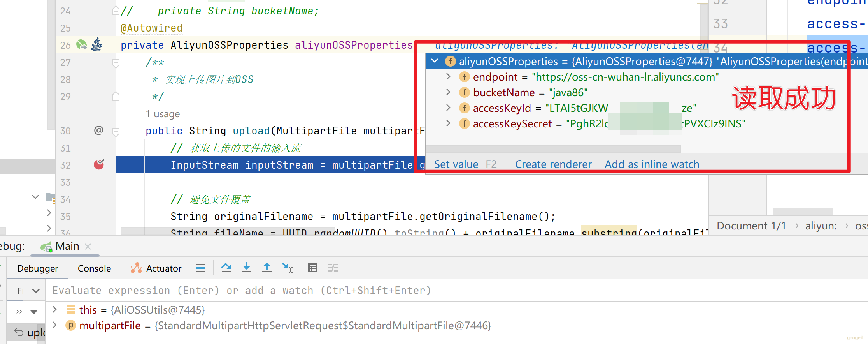The image size is (868, 344).
Task: Click the endpoint value 'https://oss-cn-wuhan-lr.aliyuncs.com'
Action: (x=625, y=77)
